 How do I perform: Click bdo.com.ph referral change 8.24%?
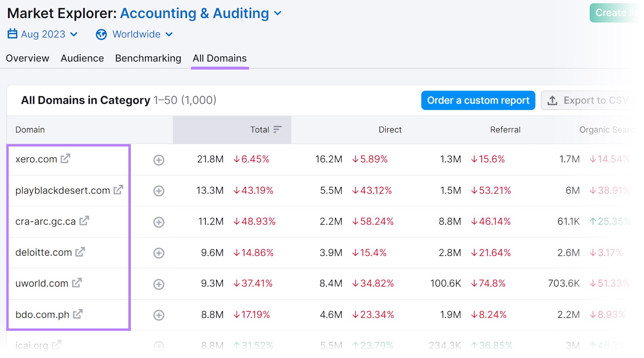[489, 315]
